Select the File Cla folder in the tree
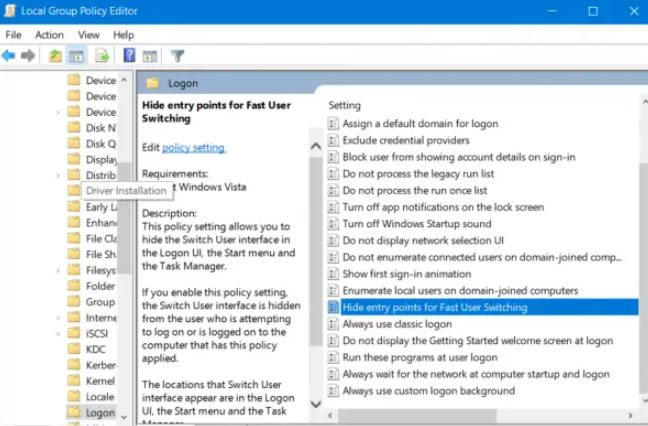 (101, 238)
